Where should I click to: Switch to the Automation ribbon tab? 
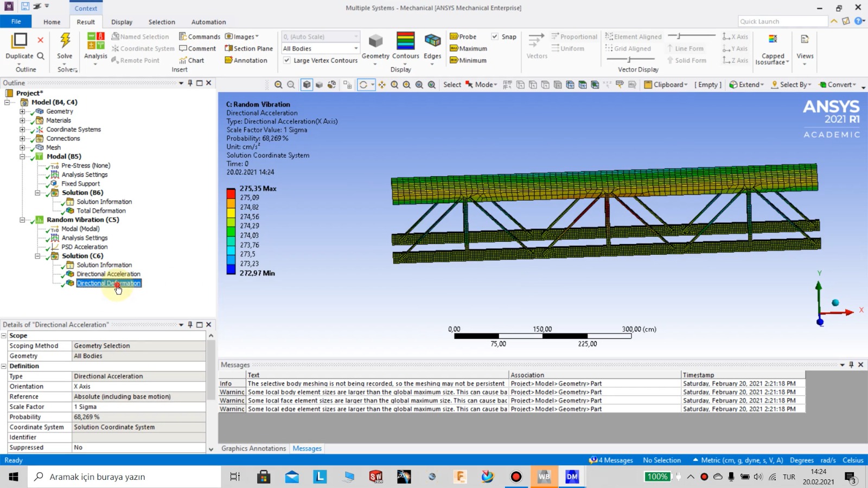(x=208, y=22)
